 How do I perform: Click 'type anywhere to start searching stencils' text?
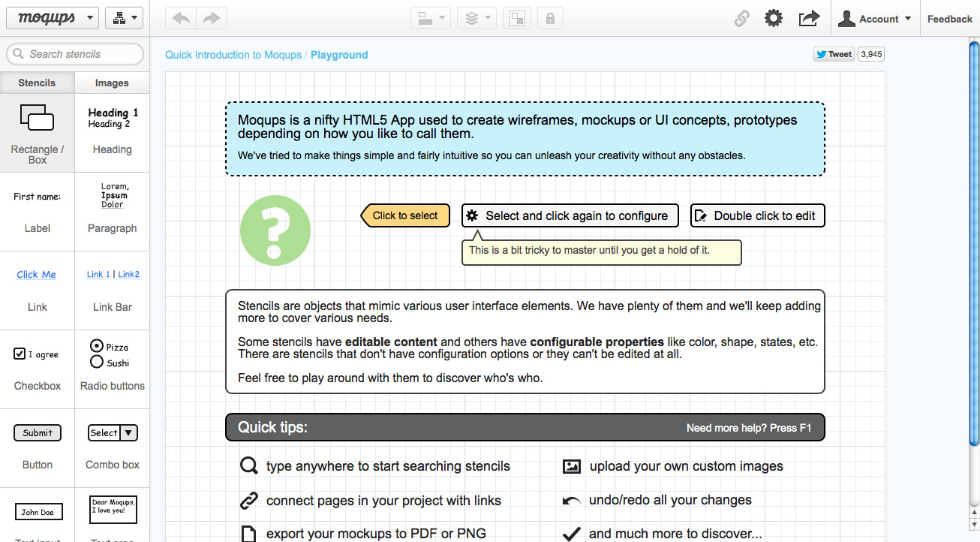click(x=388, y=466)
